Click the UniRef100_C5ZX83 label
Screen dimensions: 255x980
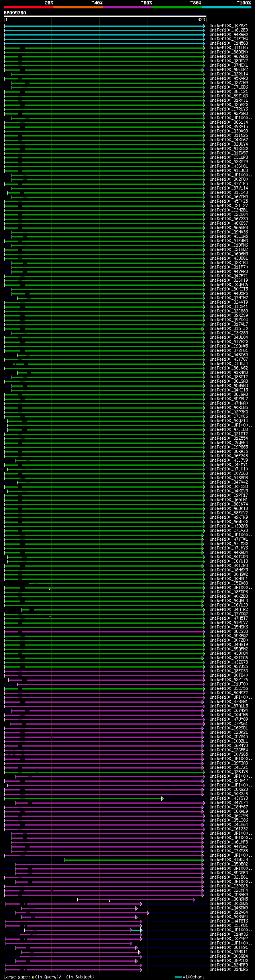[229, 583]
